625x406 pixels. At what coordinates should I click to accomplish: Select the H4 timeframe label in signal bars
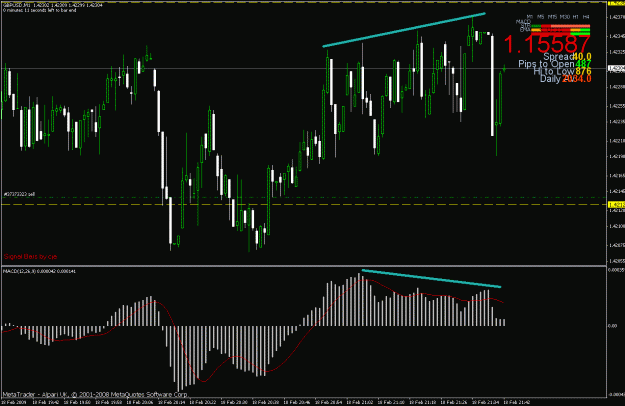pos(586,17)
